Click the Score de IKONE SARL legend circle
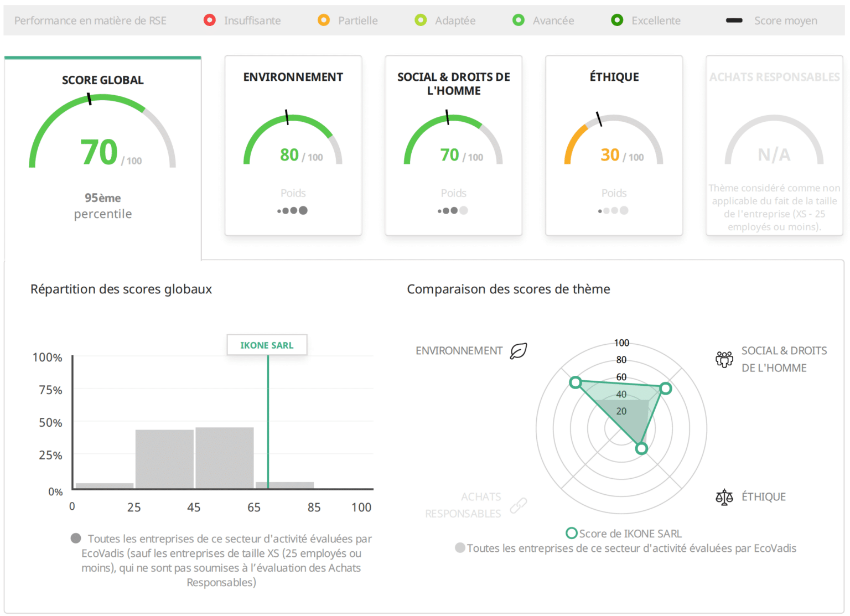The height and width of the screenshot is (616, 850). coord(572,533)
